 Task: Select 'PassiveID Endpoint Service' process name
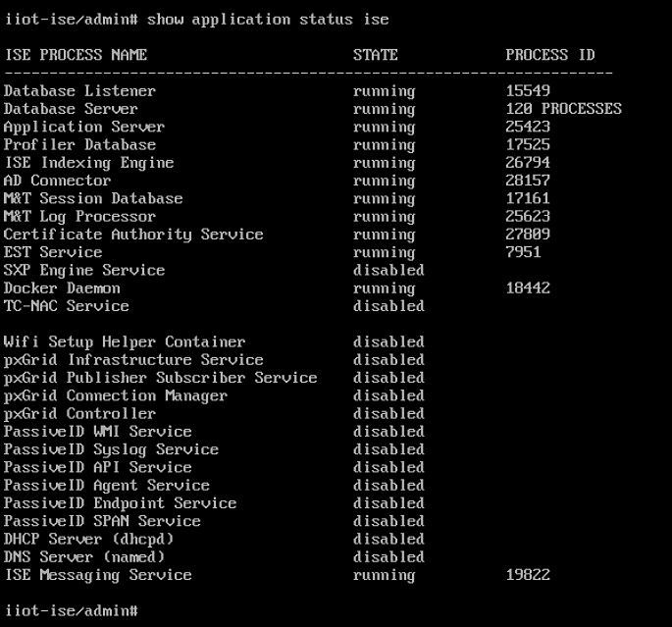point(120,504)
